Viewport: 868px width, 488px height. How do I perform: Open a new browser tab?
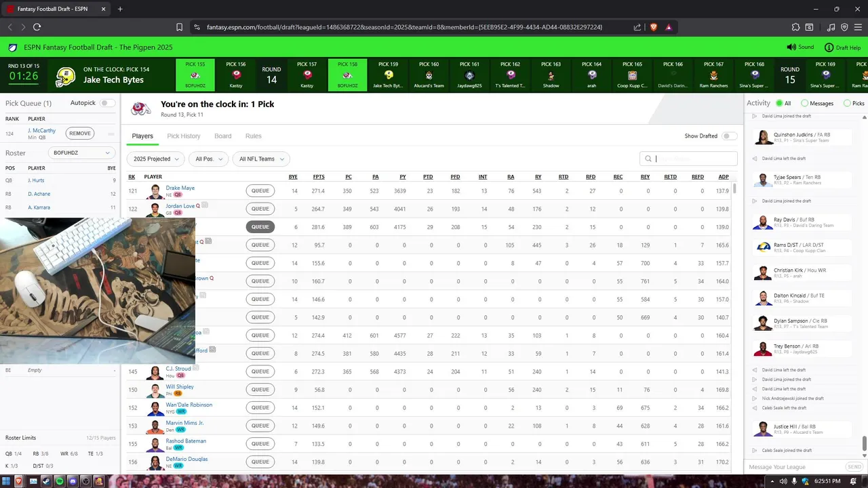[120, 9]
